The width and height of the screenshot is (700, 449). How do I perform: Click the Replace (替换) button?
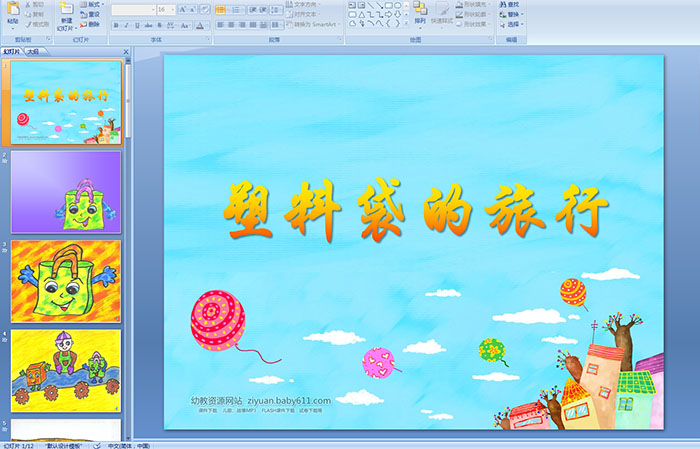point(512,15)
